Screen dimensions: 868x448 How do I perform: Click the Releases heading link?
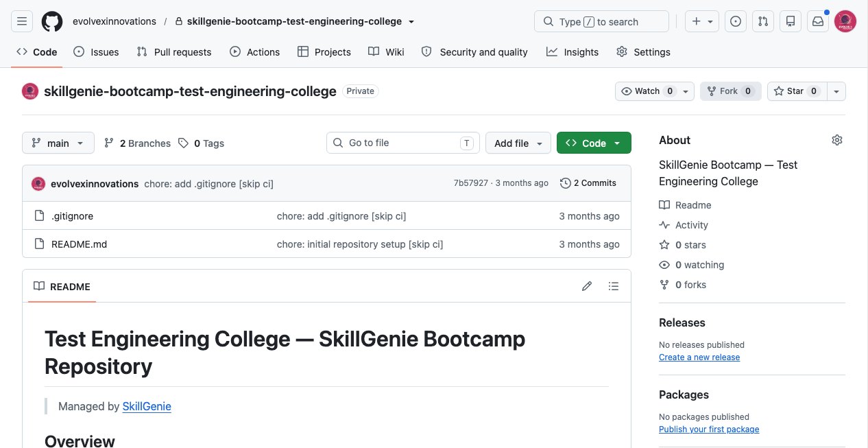682,322
